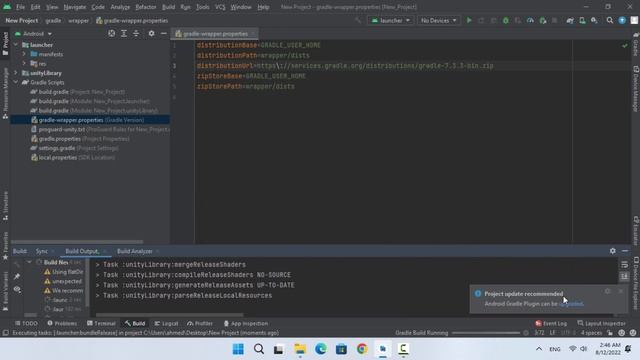Open the Event Log

(x=551, y=323)
